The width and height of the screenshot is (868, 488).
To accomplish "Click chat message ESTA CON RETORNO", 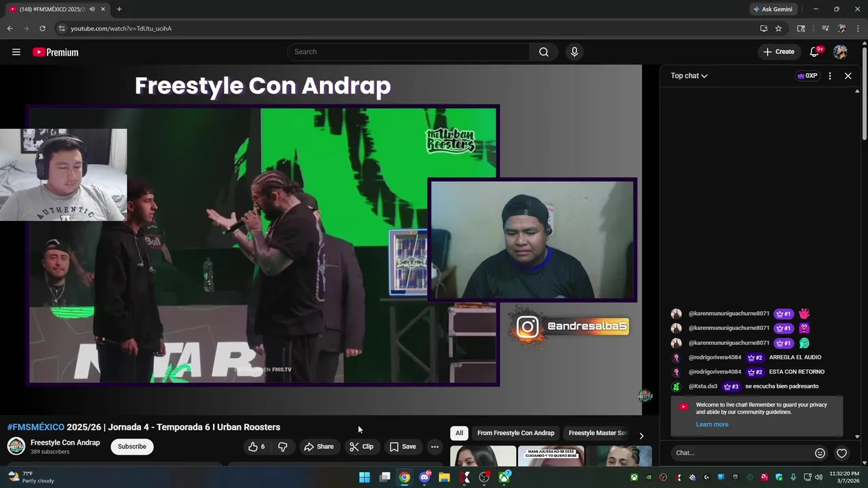I will point(797,372).
